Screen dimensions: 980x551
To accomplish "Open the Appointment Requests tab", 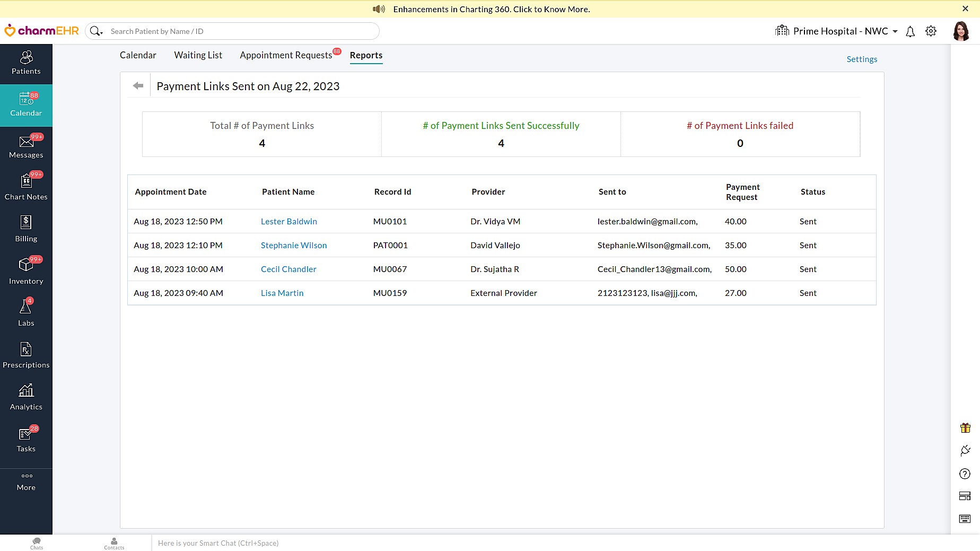I will point(285,55).
